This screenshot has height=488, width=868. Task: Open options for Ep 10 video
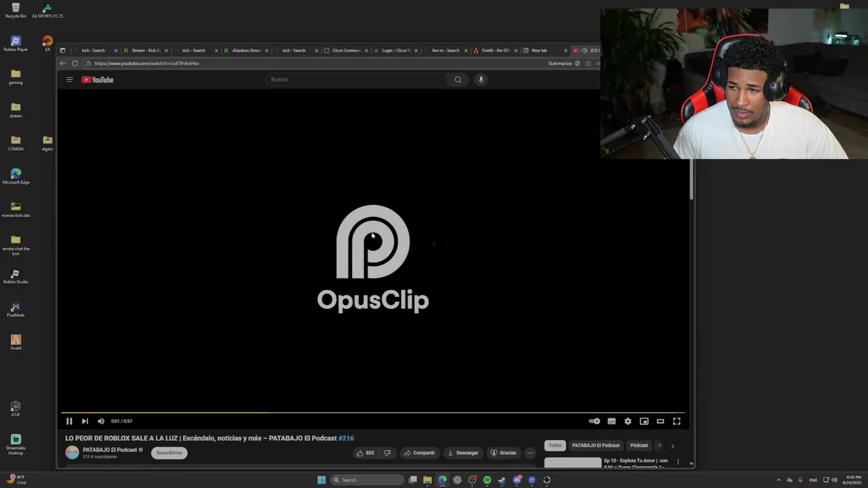click(x=677, y=462)
